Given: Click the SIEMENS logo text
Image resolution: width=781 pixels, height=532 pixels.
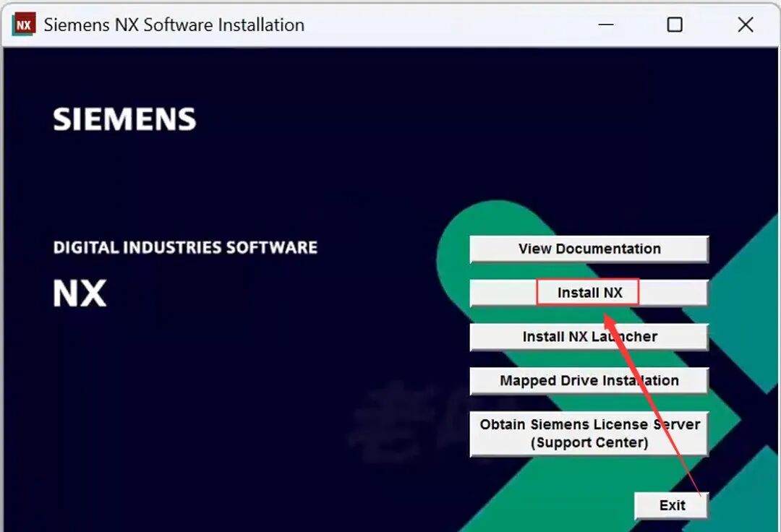Looking at the screenshot, I should coord(124,119).
